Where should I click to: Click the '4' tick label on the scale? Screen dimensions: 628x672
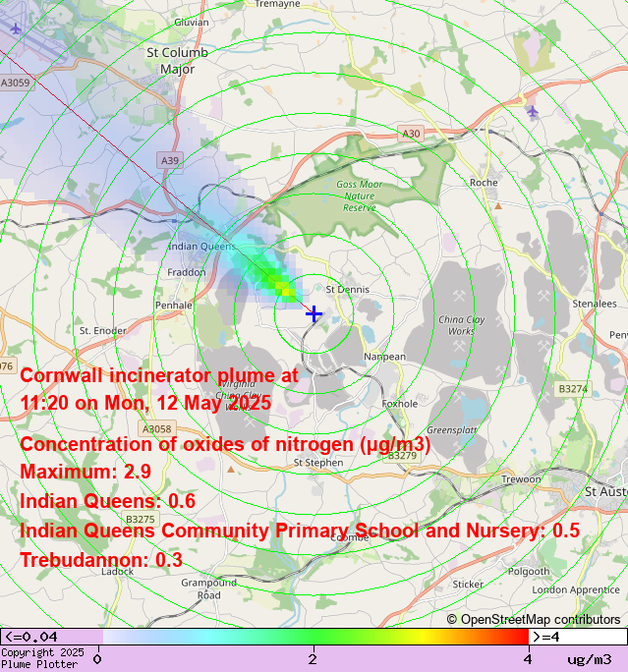[528, 659]
